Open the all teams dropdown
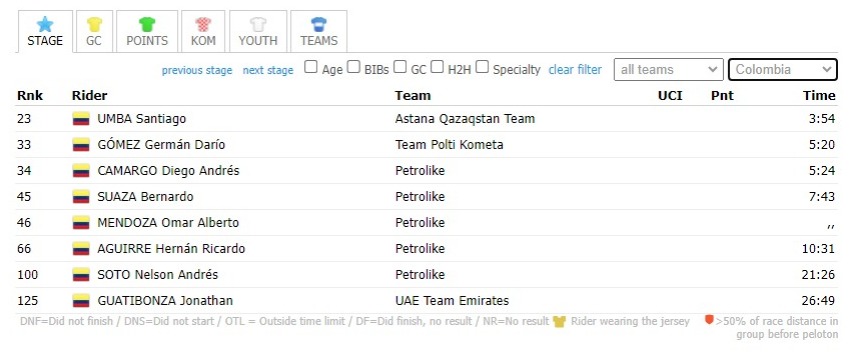 tap(669, 70)
